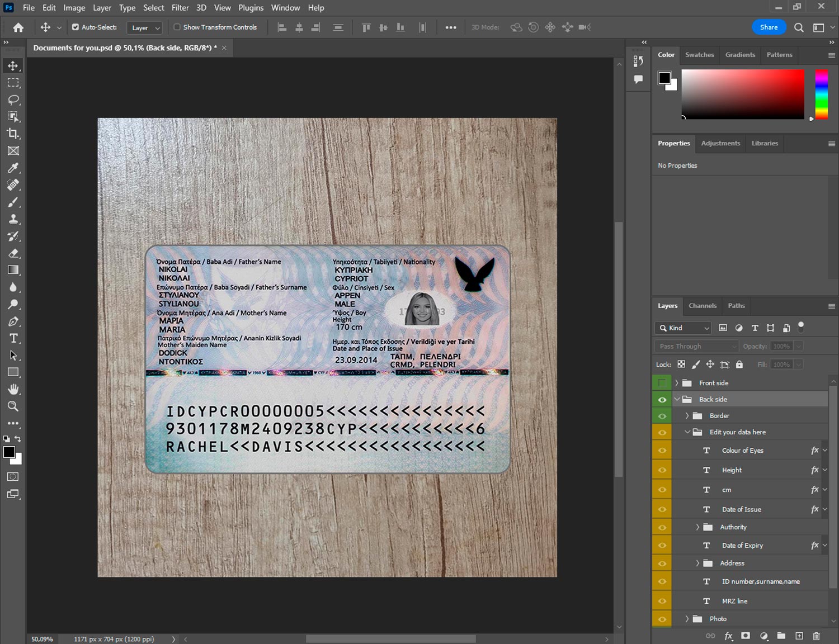Click the rainbow hue slider strip
This screenshot has height=644, width=839.
point(821,94)
